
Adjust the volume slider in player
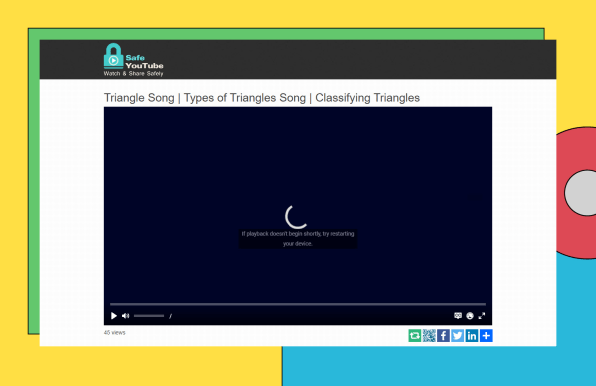point(149,316)
